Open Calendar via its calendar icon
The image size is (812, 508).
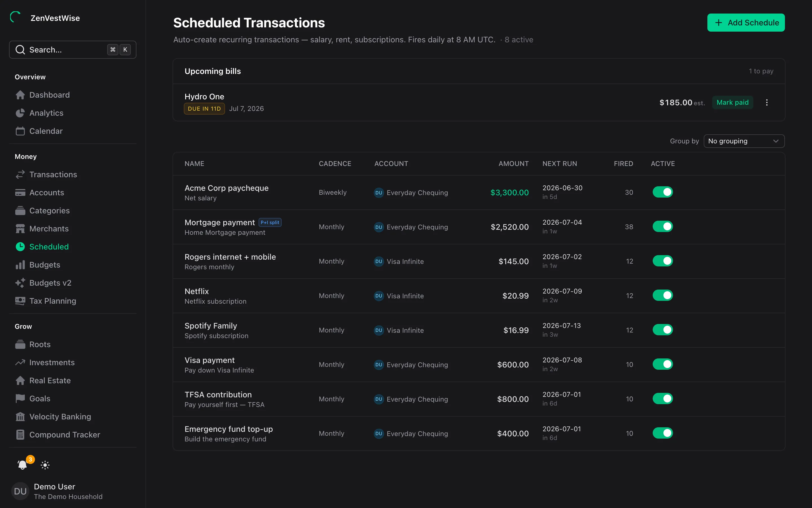[x=20, y=131]
